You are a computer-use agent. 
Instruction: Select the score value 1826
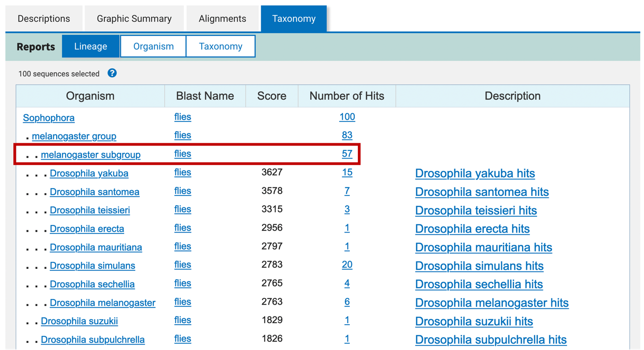(x=272, y=339)
